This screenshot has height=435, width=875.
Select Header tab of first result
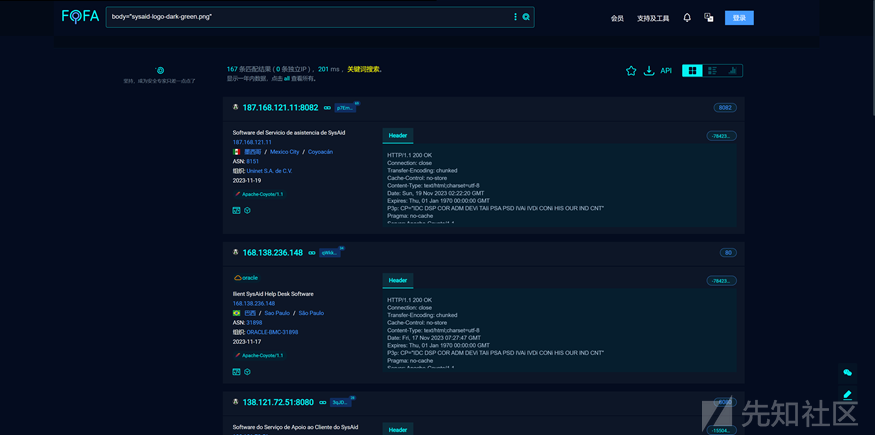(x=398, y=135)
